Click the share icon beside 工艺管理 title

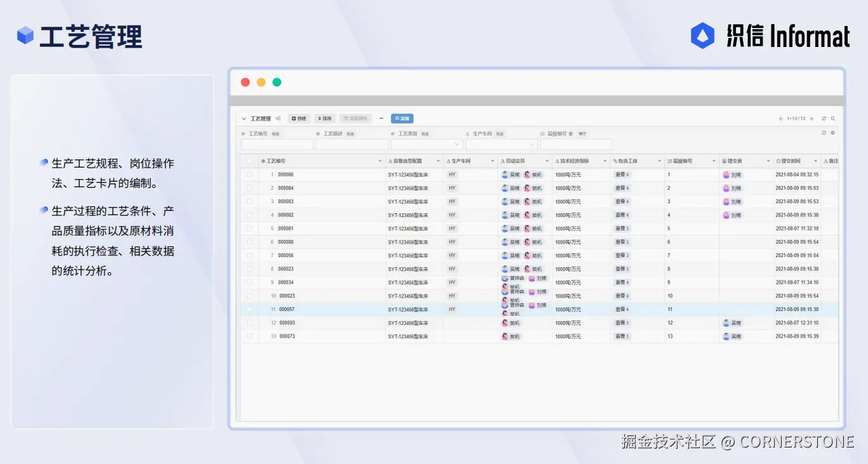(278, 119)
